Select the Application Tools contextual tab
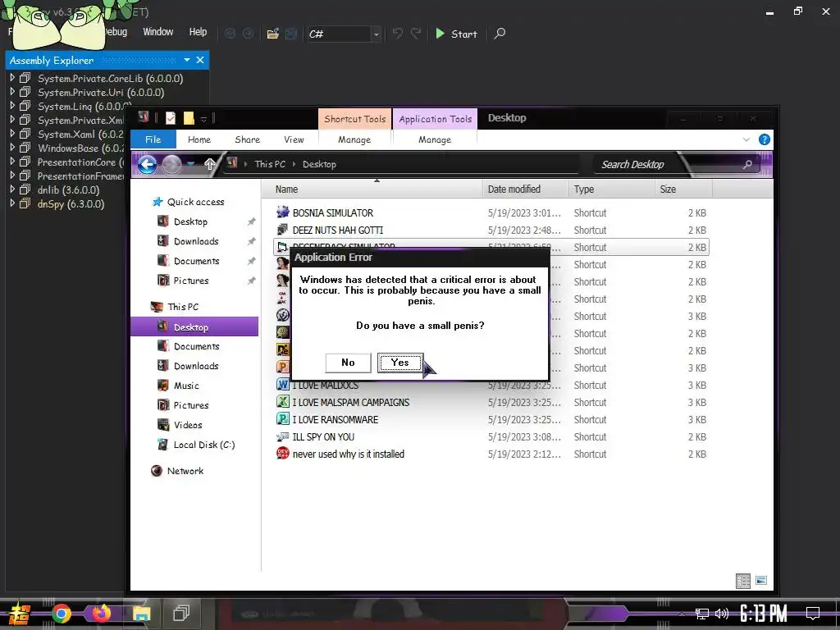The image size is (840, 630). pos(435,119)
